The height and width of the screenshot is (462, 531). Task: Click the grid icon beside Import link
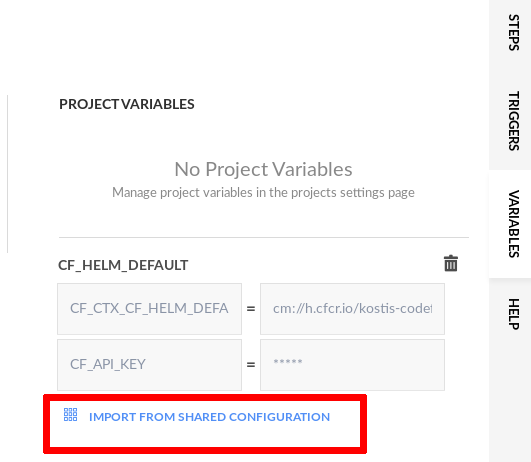(70, 415)
